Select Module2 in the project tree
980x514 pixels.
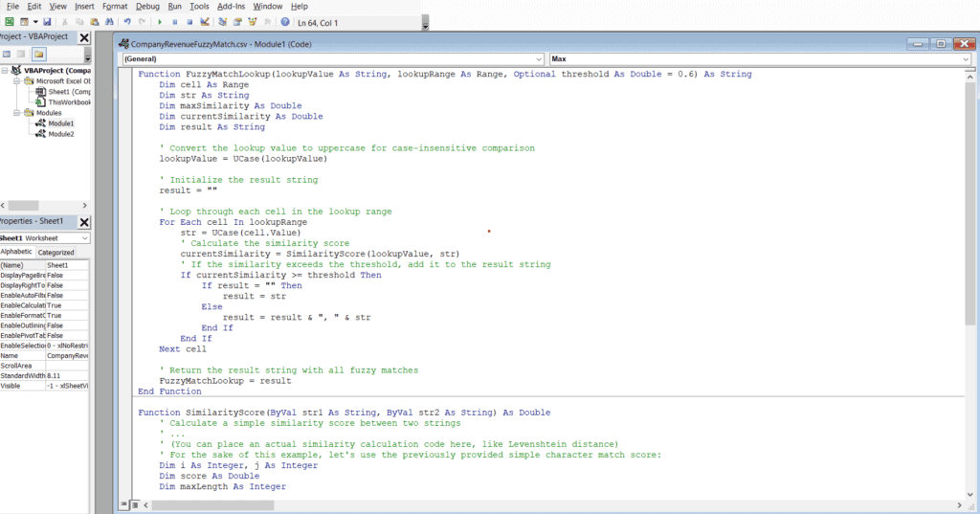60,134
